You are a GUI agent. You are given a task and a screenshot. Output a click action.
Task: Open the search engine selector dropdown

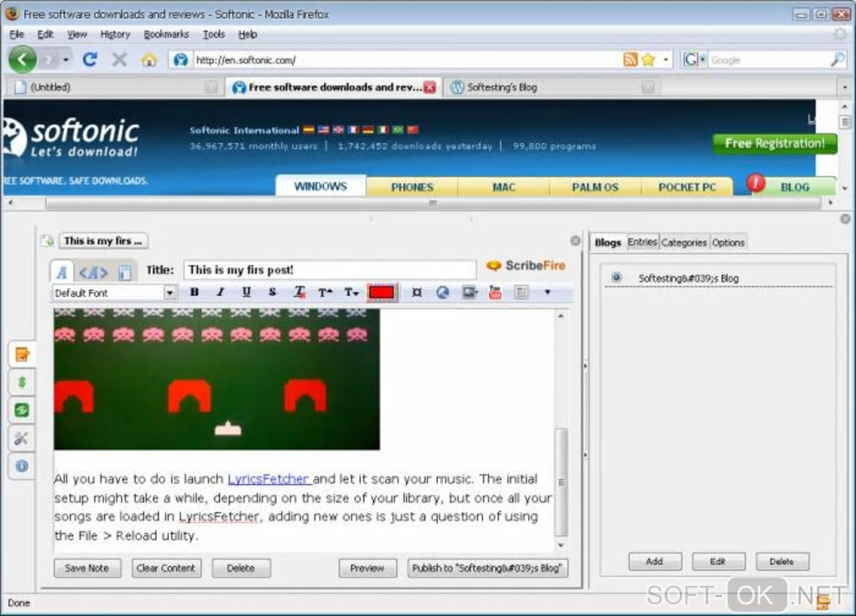click(694, 60)
